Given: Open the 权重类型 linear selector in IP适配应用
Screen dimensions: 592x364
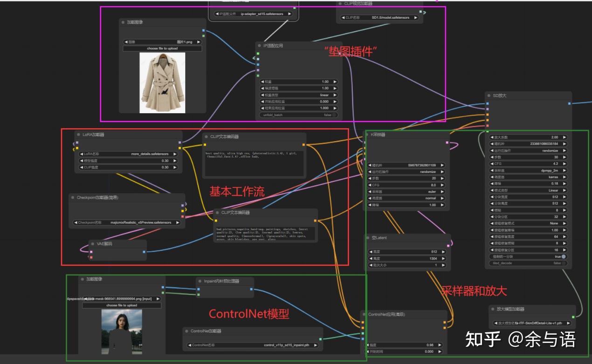Looking at the screenshot, I should (x=299, y=95).
